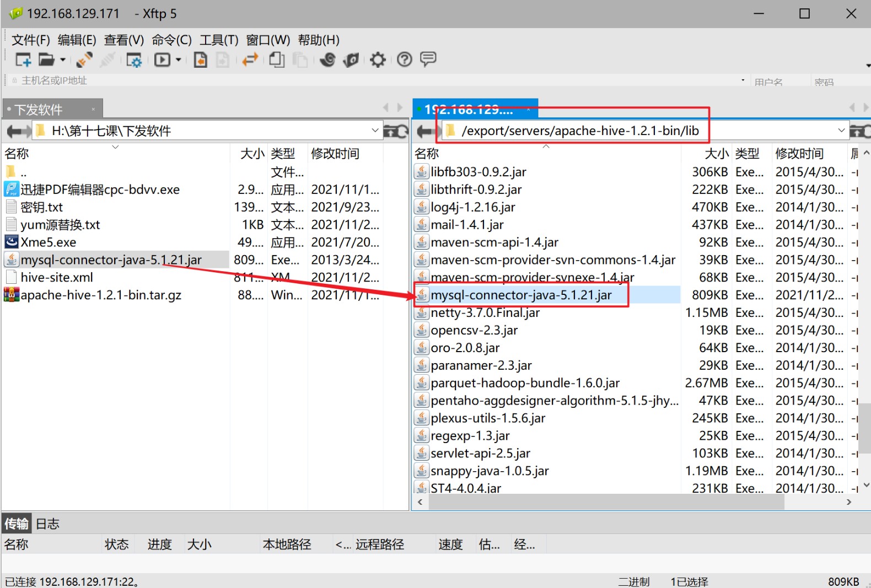Sort remote pane by 类型 column
Image resolution: width=871 pixels, height=588 pixels.
point(751,153)
